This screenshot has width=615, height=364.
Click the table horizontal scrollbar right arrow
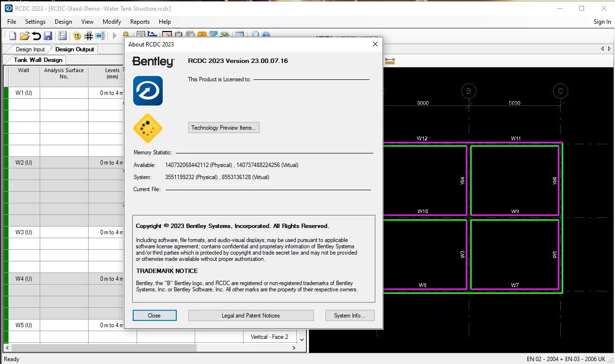pyautogui.click(x=294, y=348)
